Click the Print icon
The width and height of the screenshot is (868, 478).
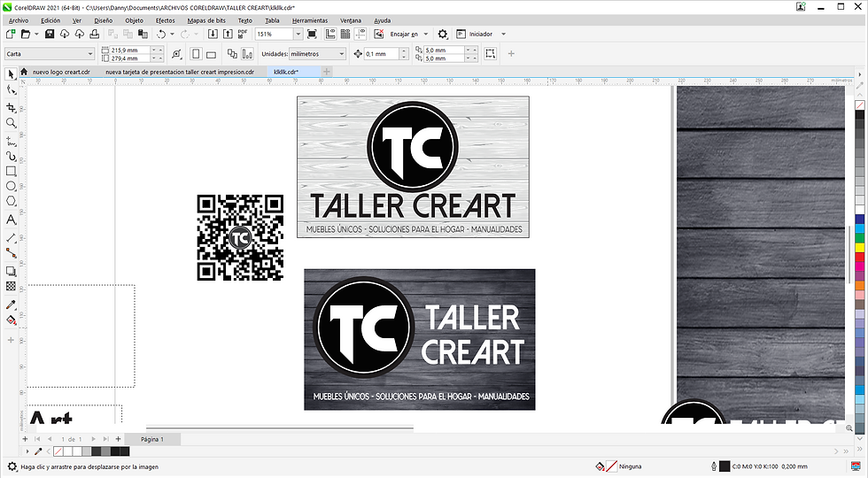coord(94,35)
